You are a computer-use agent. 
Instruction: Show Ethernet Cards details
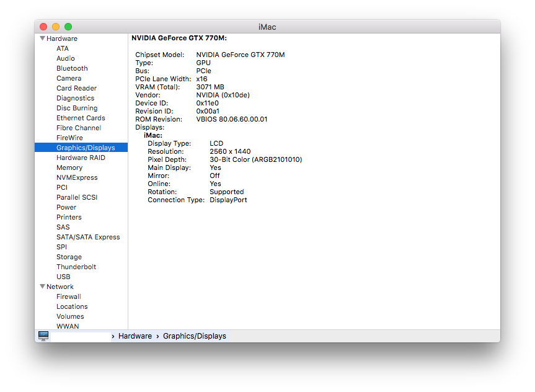81,118
